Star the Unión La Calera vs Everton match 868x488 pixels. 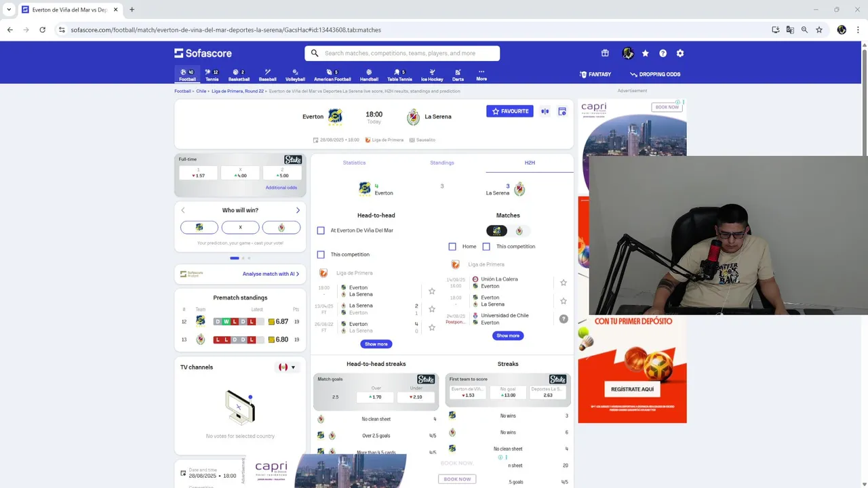(563, 283)
